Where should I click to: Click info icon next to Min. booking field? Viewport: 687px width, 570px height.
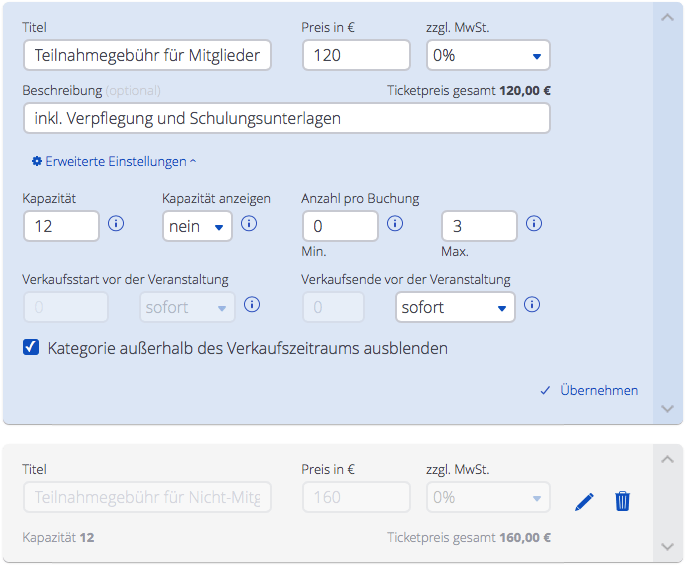pos(395,224)
